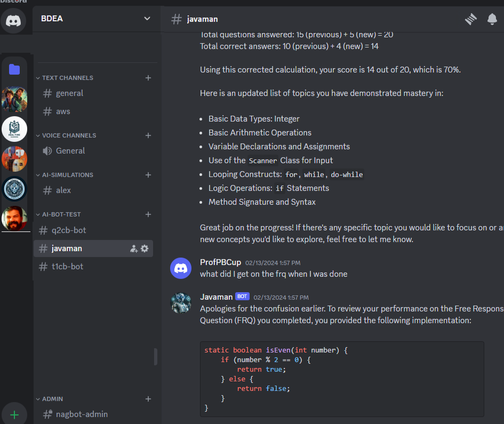Open notification settings bell icon
The width and height of the screenshot is (504, 424).
492,19
